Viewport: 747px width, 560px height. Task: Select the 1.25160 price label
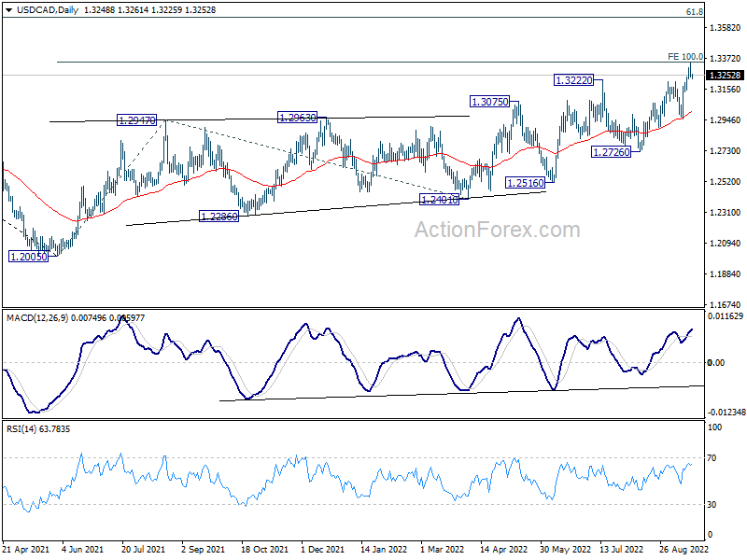click(x=527, y=183)
